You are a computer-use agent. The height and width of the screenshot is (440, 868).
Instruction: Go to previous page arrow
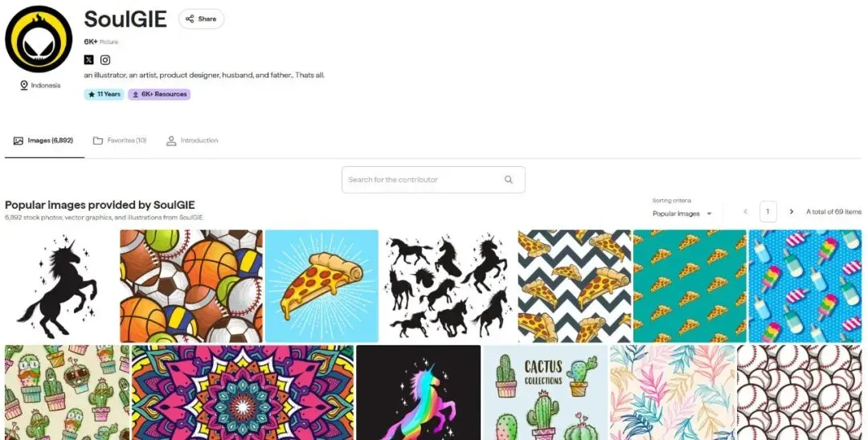pyautogui.click(x=745, y=212)
